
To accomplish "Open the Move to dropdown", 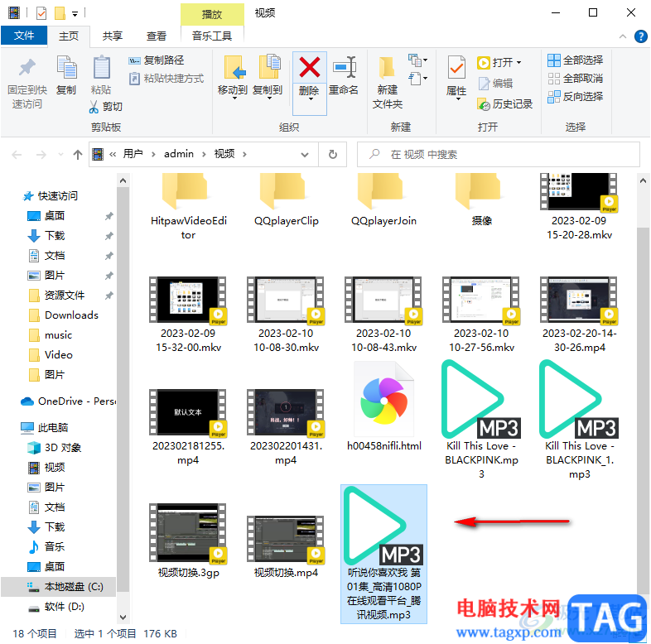I will click(x=234, y=99).
